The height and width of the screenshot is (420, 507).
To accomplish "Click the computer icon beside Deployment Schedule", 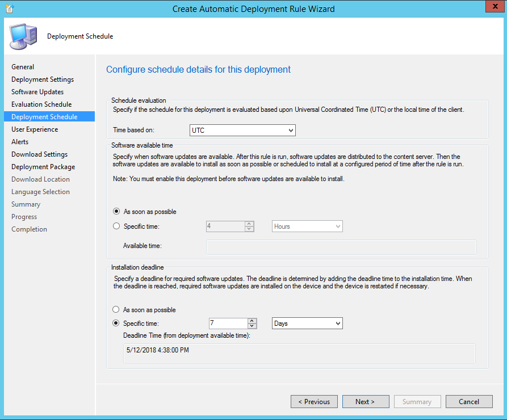I will click(23, 36).
